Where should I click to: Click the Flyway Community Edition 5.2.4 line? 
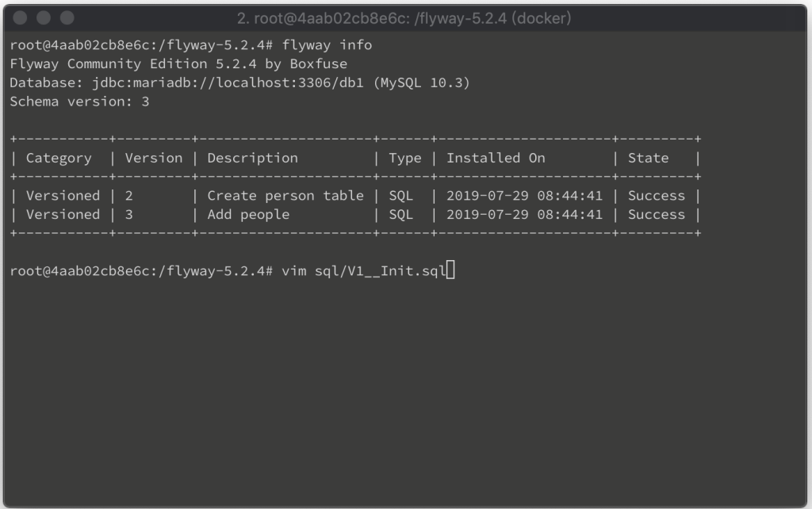click(x=178, y=64)
